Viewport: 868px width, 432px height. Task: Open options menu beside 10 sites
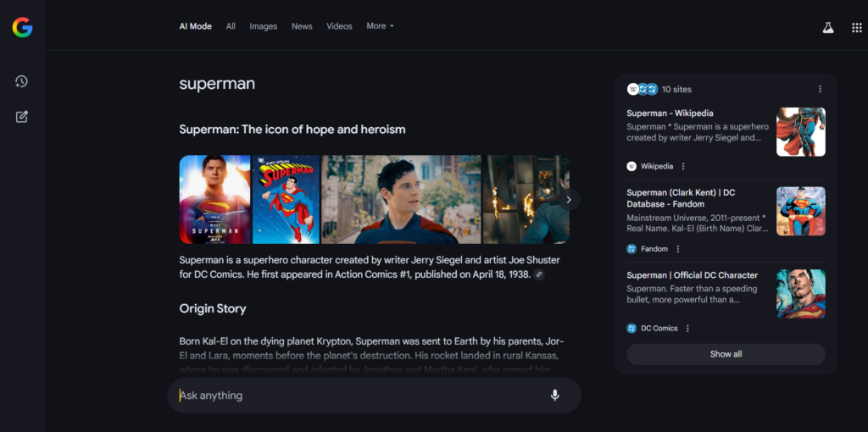[x=820, y=89]
